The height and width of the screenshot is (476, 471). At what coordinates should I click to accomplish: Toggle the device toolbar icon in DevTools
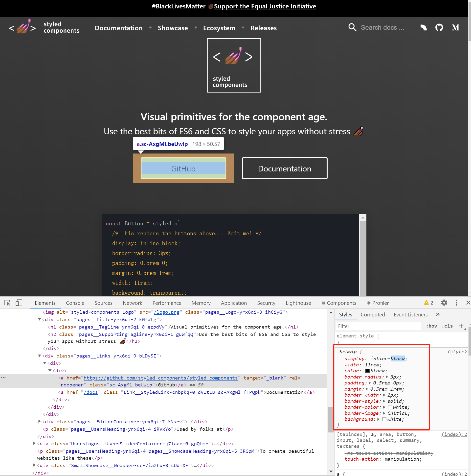(19, 303)
